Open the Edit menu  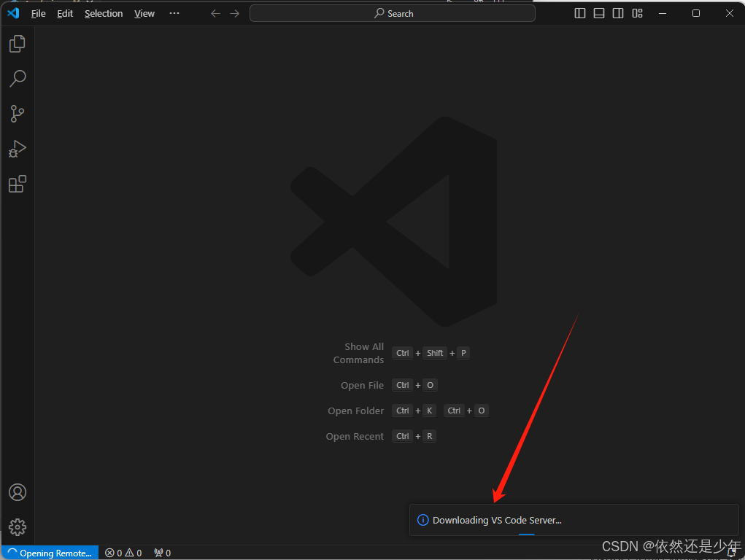point(65,13)
